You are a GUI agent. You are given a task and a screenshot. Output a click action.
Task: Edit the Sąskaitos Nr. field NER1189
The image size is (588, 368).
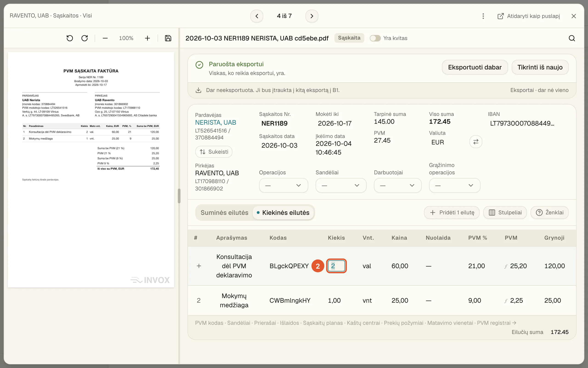click(x=274, y=124)
